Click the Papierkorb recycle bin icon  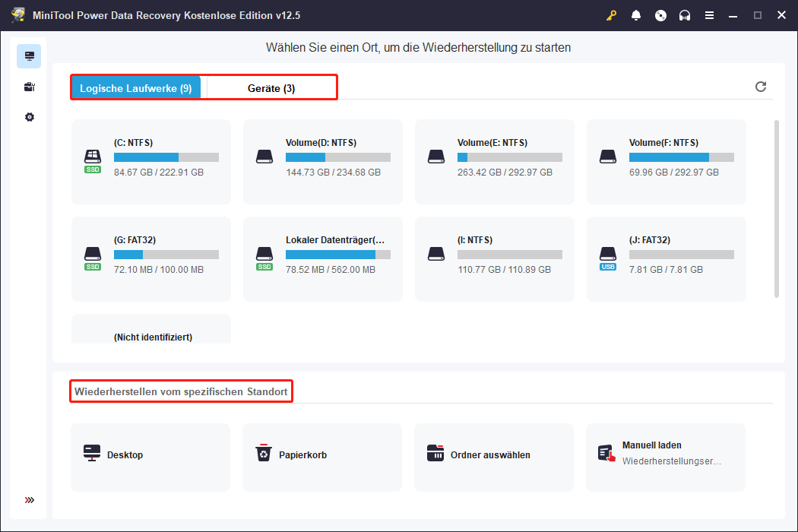[x=264, y=453]
